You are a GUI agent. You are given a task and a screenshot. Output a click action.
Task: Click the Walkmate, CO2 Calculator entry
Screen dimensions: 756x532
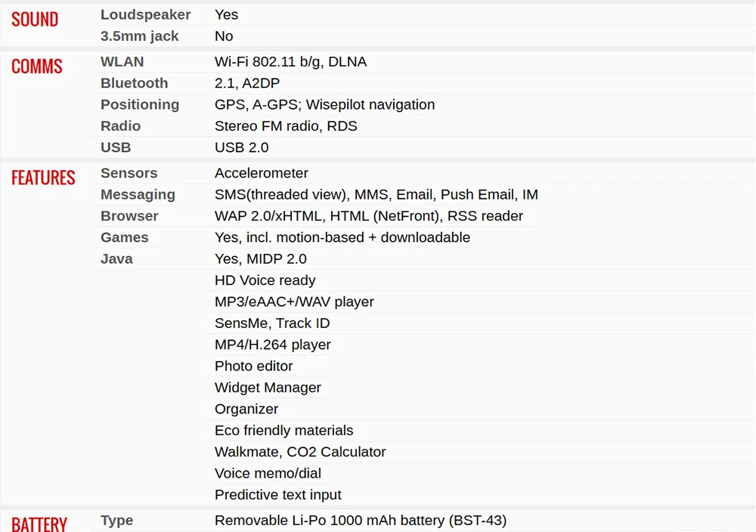click(300, 452)
